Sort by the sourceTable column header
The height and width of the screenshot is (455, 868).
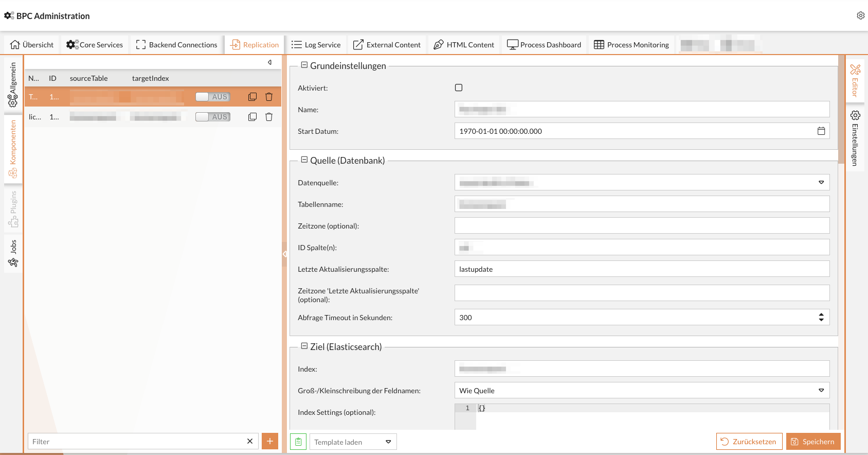point(89,78)
